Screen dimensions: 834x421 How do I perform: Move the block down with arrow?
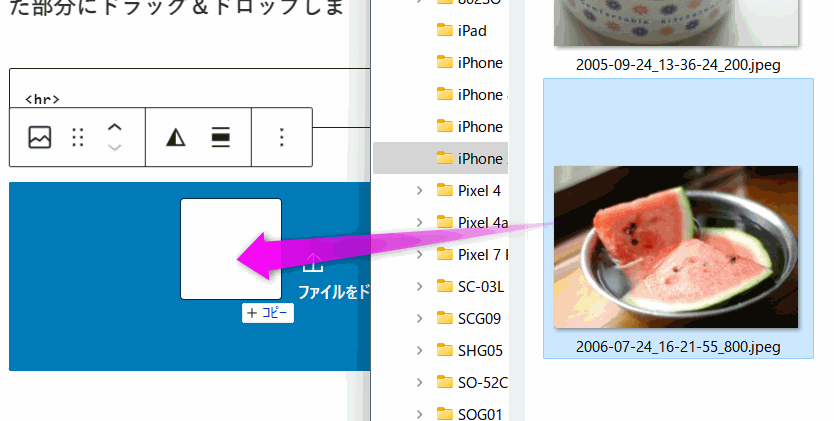115,148
